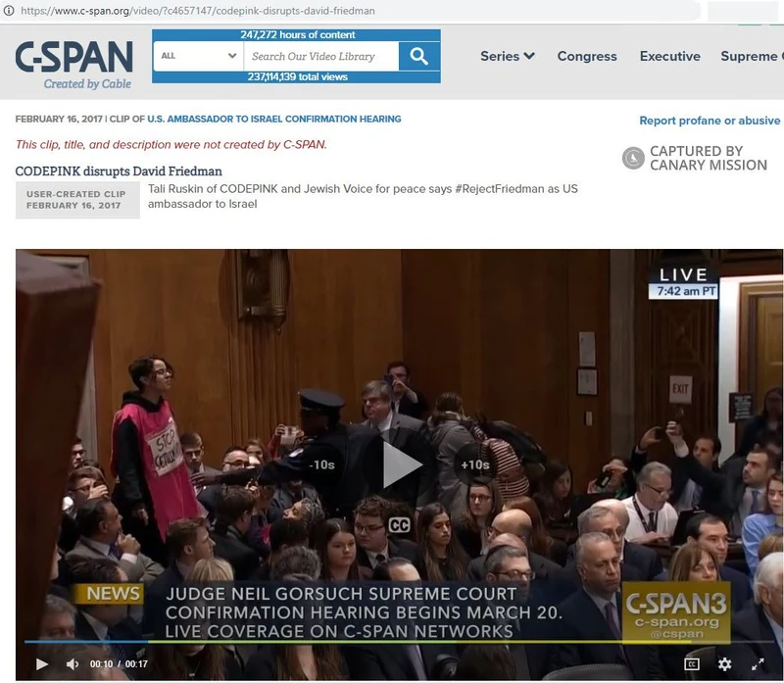Open the ALL search category dropdown
The image size is (784, 683).
[x=199, y=56]
